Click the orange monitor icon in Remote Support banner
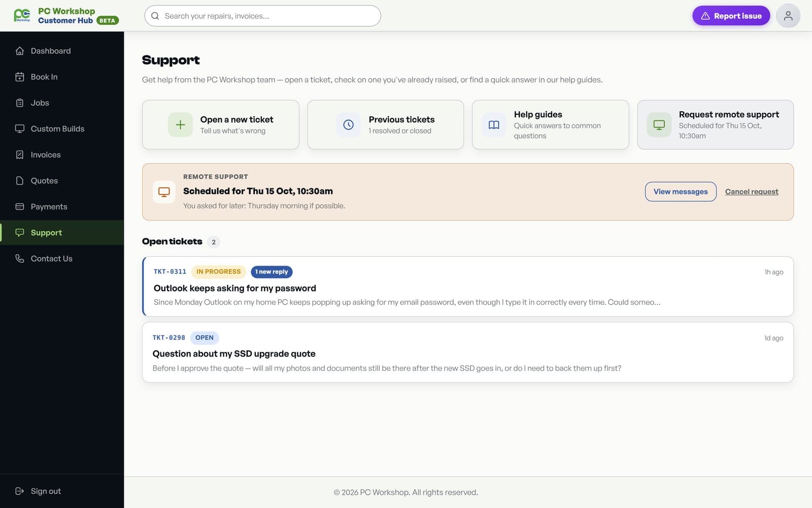Image resolution: width=812 pixels, height=508 pixels. (164, 192)
